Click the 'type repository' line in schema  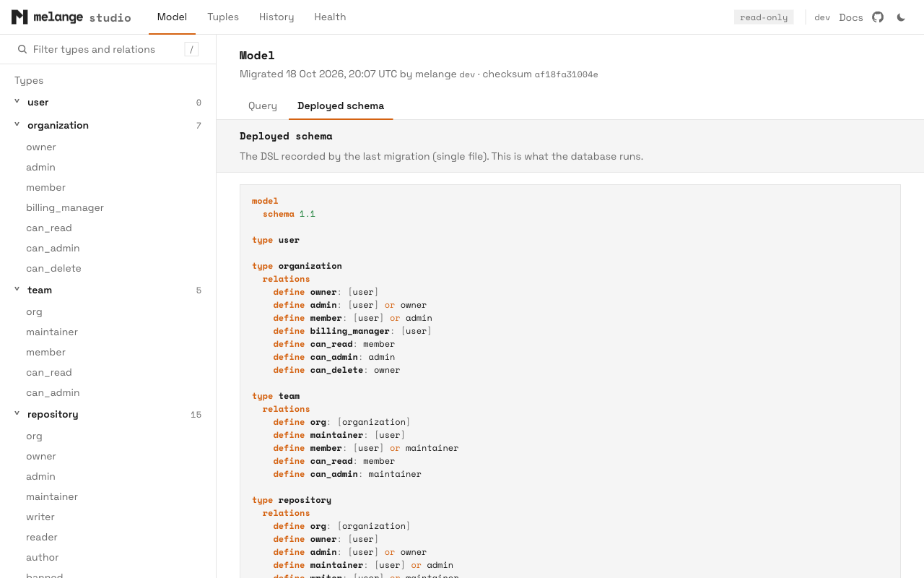(292, 500)
